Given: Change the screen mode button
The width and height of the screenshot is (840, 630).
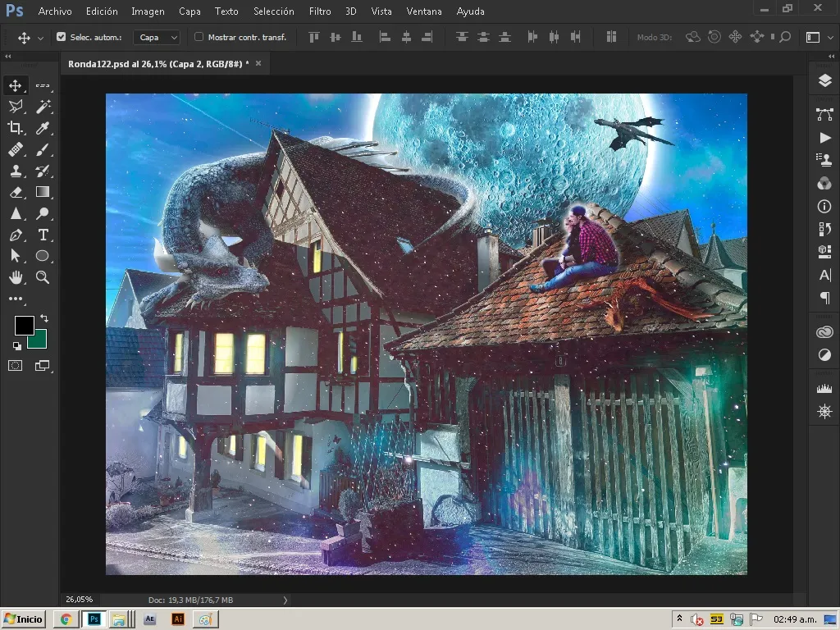Looking at the screenshot, I should click(43, 366).
